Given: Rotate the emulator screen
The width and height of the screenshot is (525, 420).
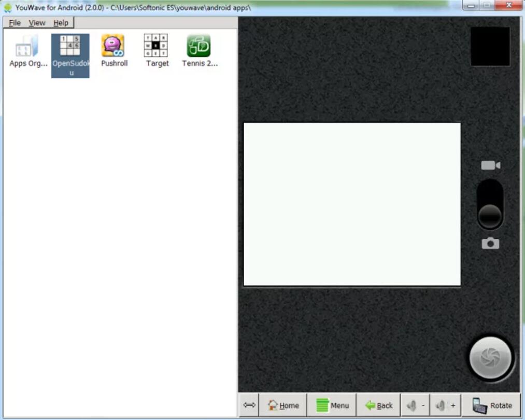Looking at the screenshot, I should click(x=492, y=405).
